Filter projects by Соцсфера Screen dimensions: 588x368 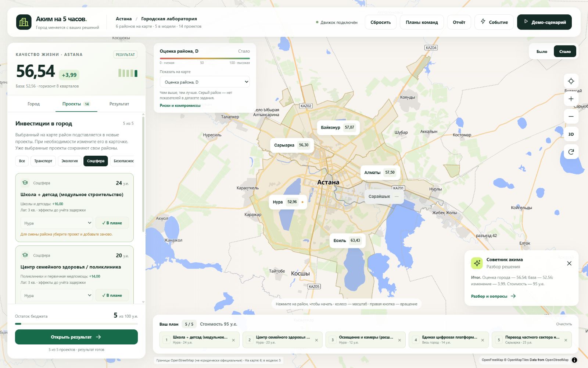(96, 161)
